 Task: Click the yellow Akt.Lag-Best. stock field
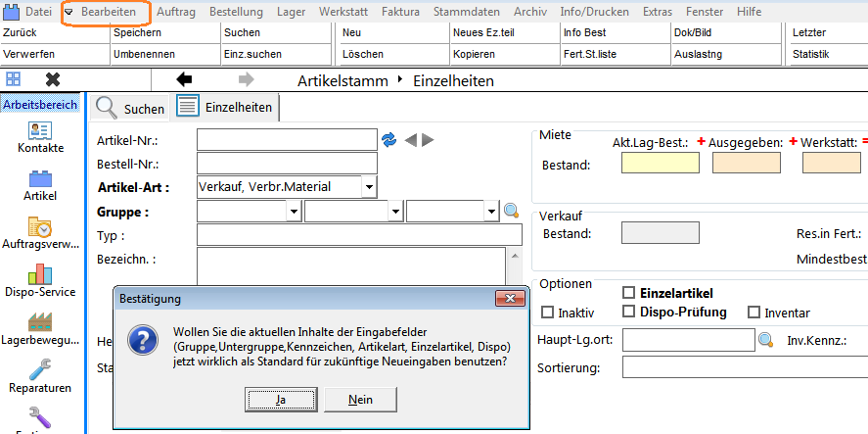(x=661, y=163)
